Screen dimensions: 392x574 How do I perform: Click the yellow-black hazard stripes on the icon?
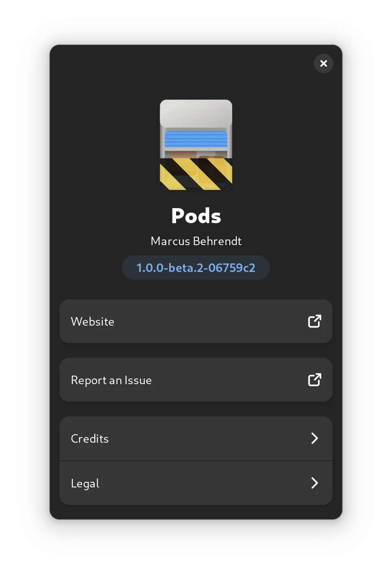click(x=196, y=174)
